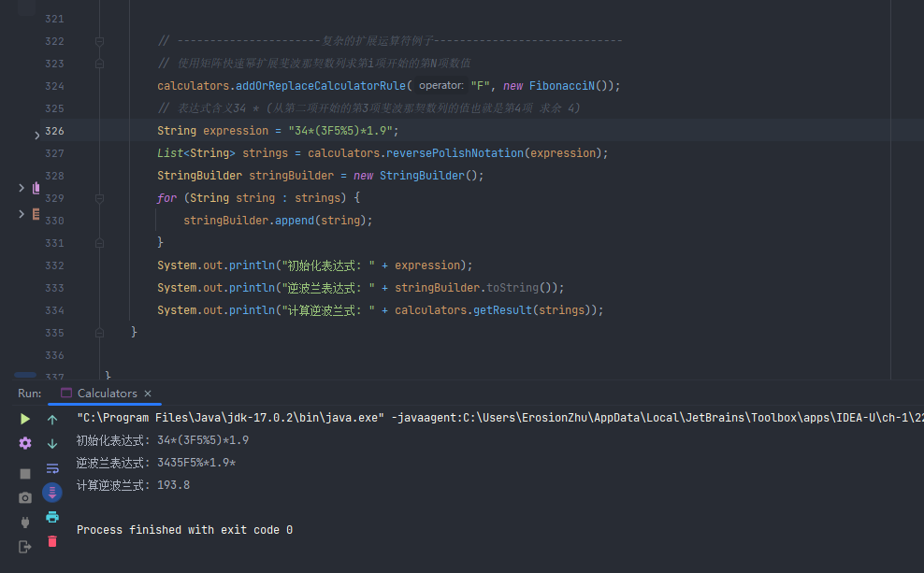Click the green Rerun button in Run panel

pos(25,419)
